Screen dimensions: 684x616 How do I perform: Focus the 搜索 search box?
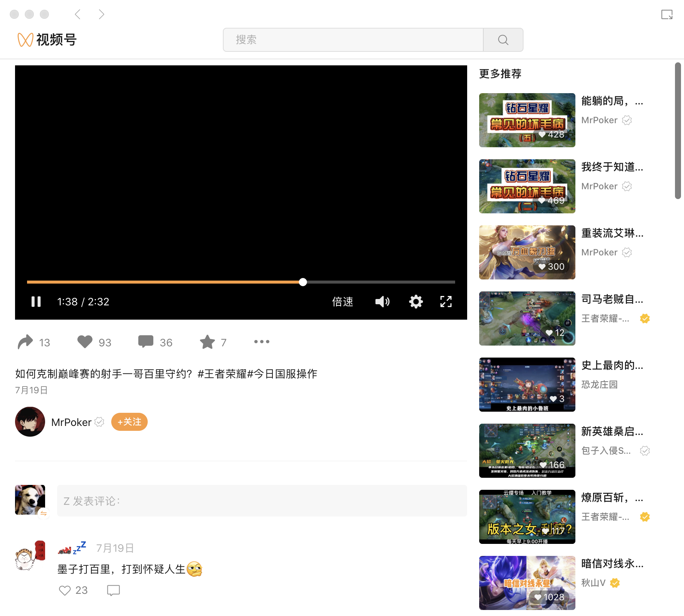(x=353, y=40)
